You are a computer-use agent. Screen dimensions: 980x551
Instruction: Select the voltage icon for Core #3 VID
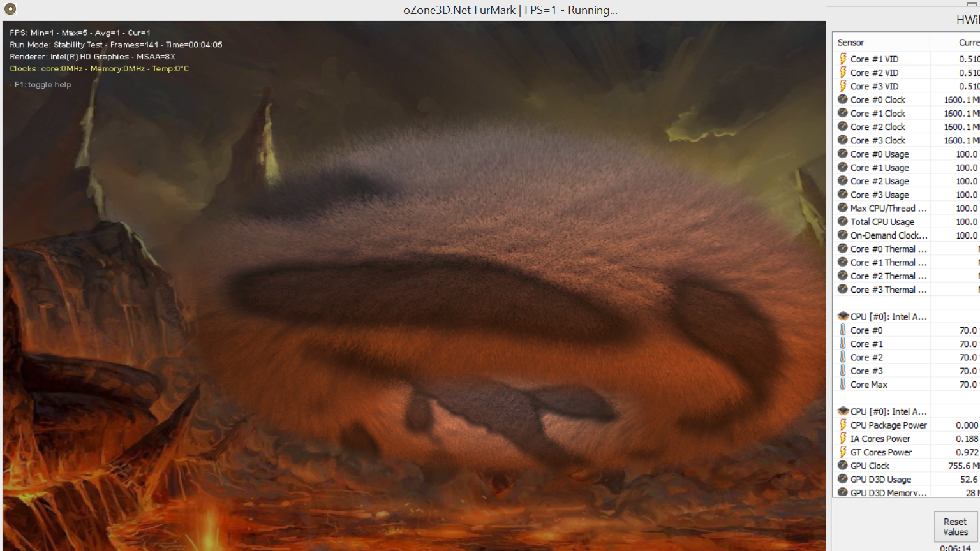843,85
